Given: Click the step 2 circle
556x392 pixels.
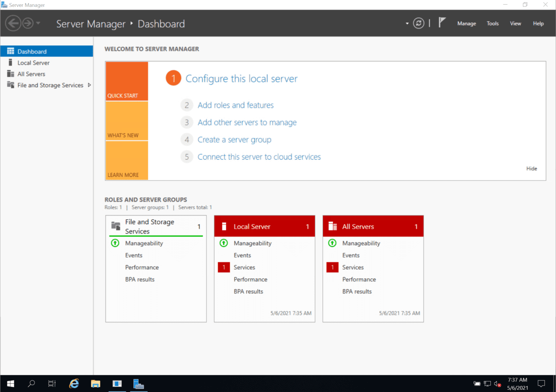Looking at the screenshot, I should 187,105.
